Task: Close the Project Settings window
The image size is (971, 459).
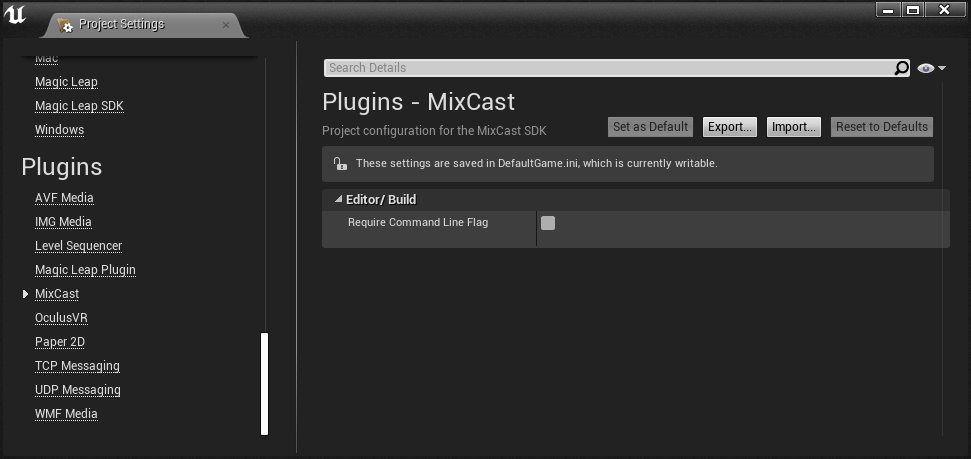Action: 944,10
